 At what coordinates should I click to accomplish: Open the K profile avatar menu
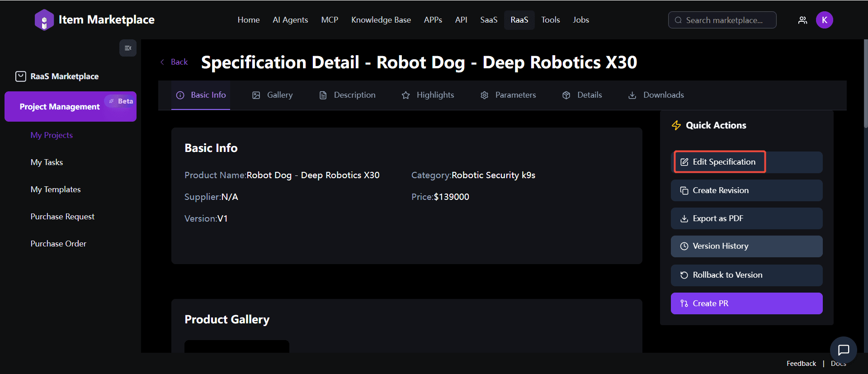pyautogui.click(x=824, y=20)
